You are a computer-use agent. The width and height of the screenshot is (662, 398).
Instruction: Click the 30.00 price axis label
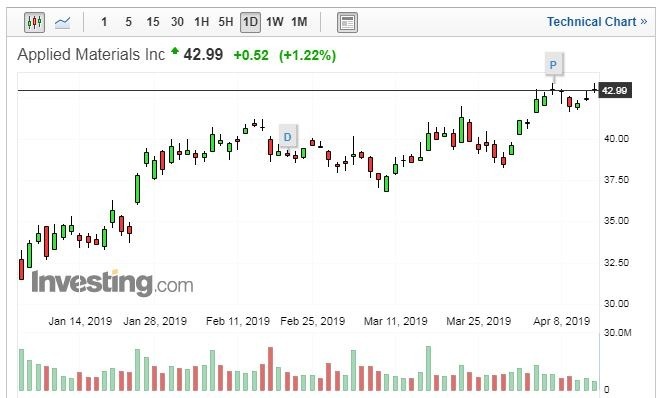616,303
